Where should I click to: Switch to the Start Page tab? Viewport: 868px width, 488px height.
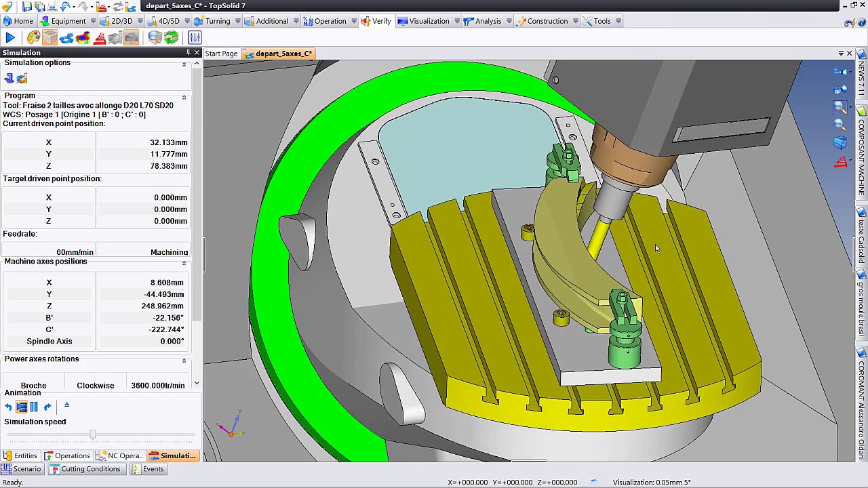(221, 54)
